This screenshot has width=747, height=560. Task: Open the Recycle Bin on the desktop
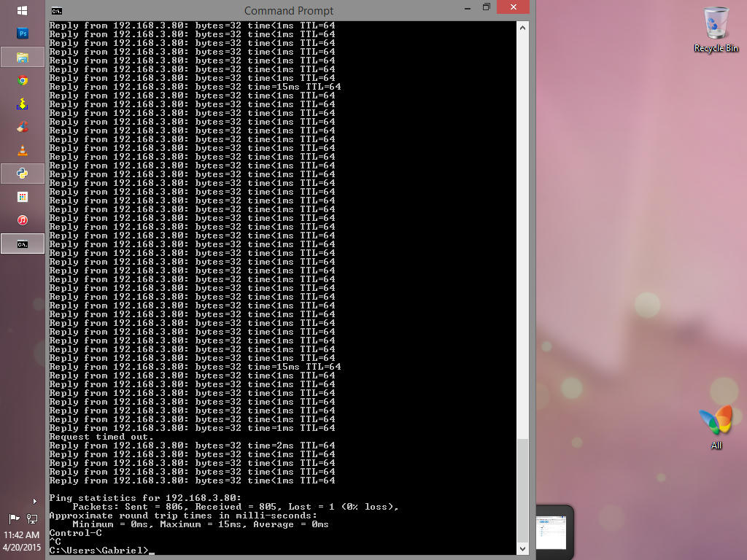coord(716,29)
